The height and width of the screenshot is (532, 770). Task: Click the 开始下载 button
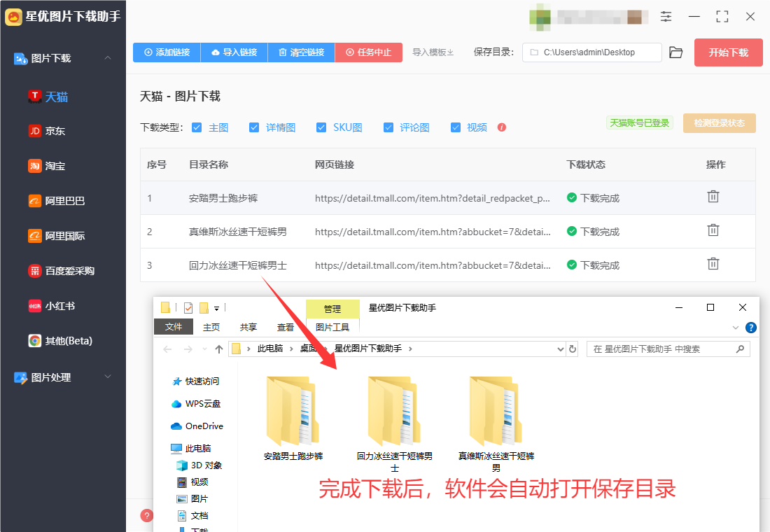(728, 52)
